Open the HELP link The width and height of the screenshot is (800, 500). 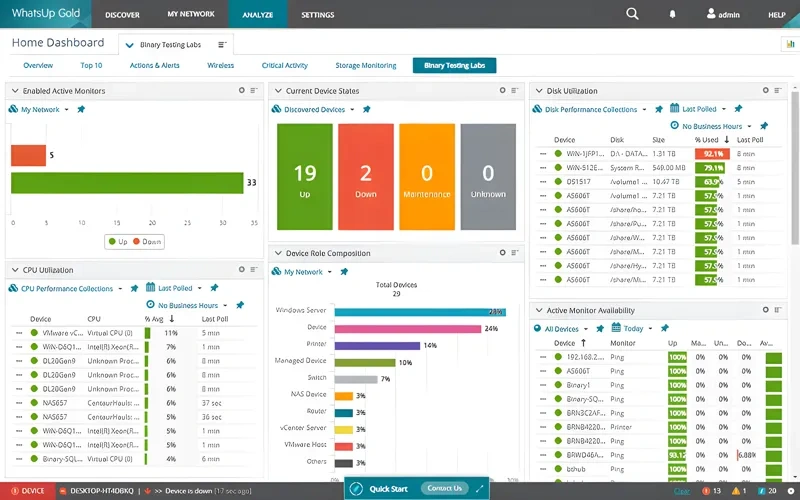pyautogui.click(x=777, y=15)
